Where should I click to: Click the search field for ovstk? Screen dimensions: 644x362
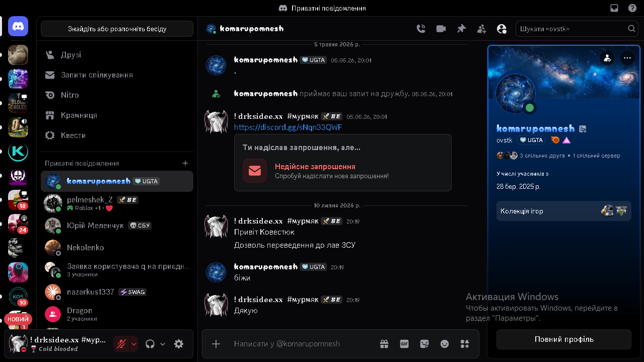point(577,29)
